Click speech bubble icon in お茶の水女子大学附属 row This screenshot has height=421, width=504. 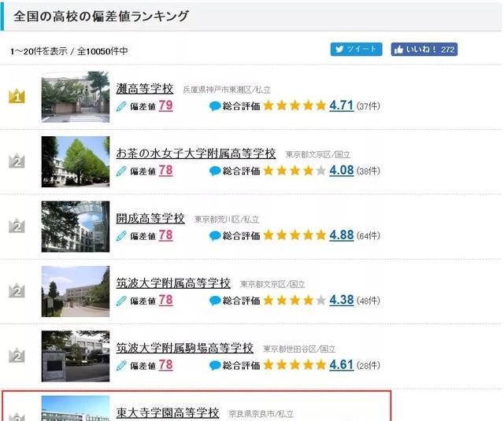click(215, 172)
